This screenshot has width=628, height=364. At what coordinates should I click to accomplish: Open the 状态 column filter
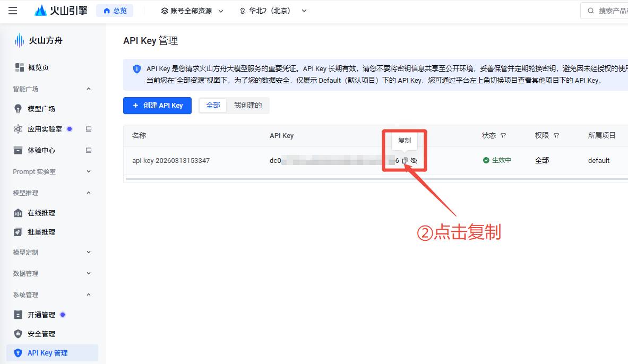[504, 135]
